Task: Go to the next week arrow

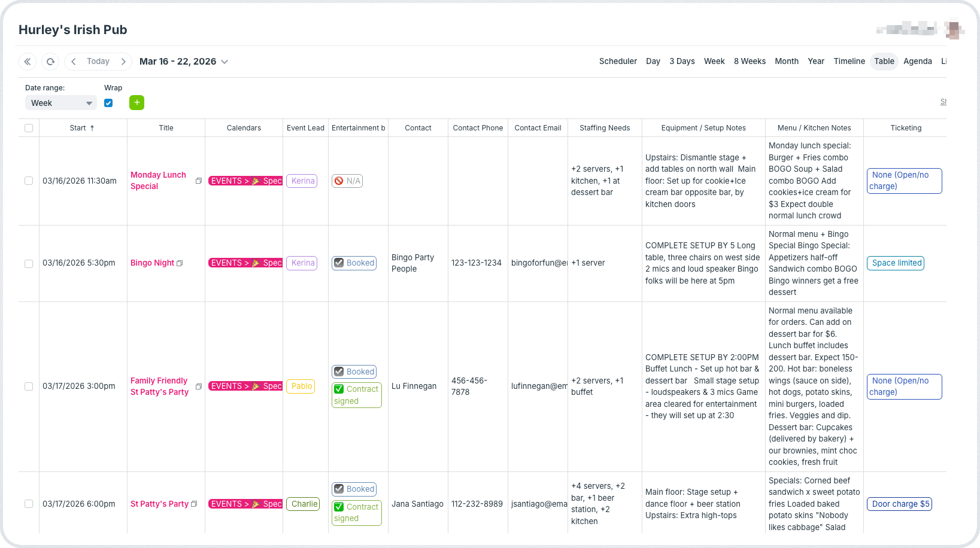Action: [123, 62]
